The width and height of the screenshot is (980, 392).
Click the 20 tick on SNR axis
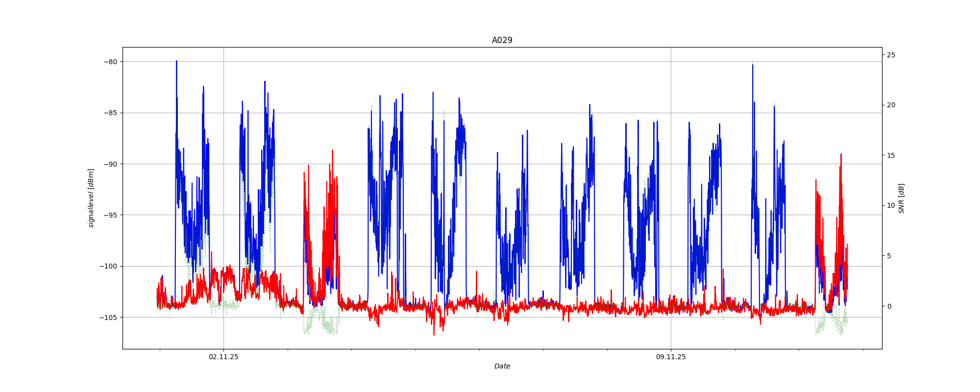click(x=891, y=105)
